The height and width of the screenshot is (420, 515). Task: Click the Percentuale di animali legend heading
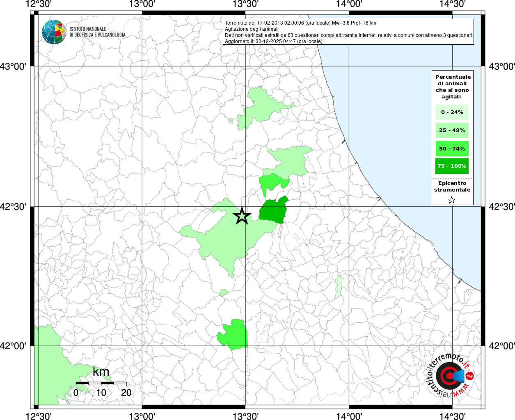453,87
